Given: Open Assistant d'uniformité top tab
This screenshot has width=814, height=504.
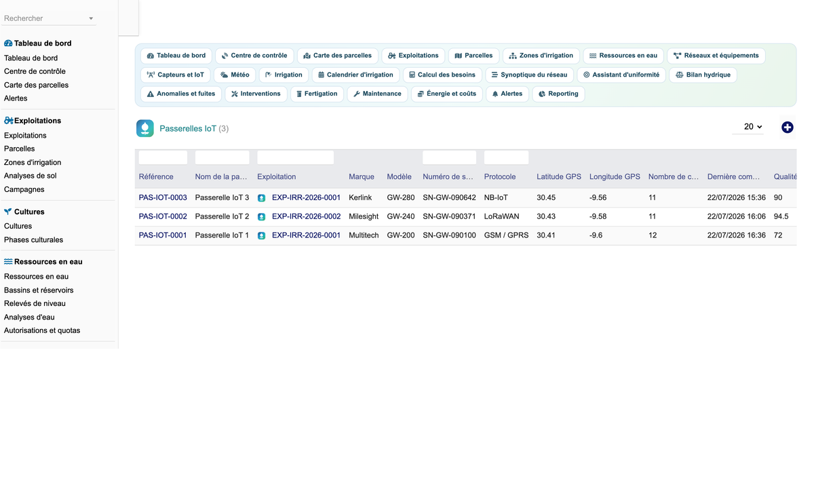Looking at the screenshot, I should [621, 75].
